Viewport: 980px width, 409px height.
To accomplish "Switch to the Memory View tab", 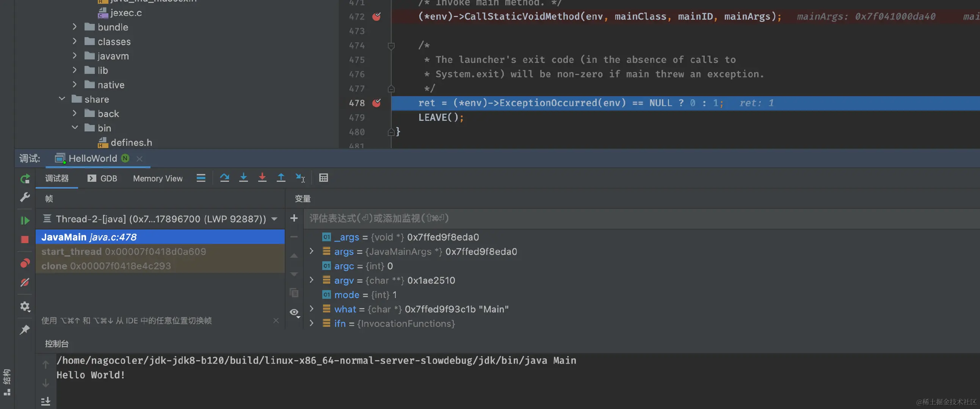I will tap(157, 179).
